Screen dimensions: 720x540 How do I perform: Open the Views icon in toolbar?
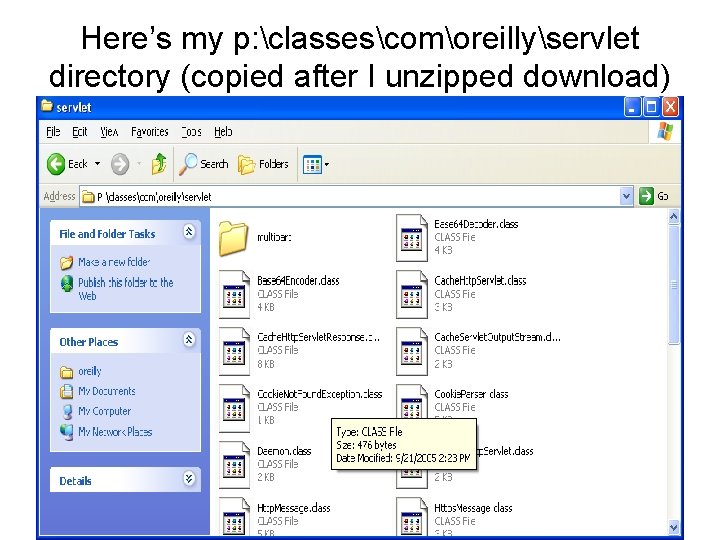[x=312, y=164]
